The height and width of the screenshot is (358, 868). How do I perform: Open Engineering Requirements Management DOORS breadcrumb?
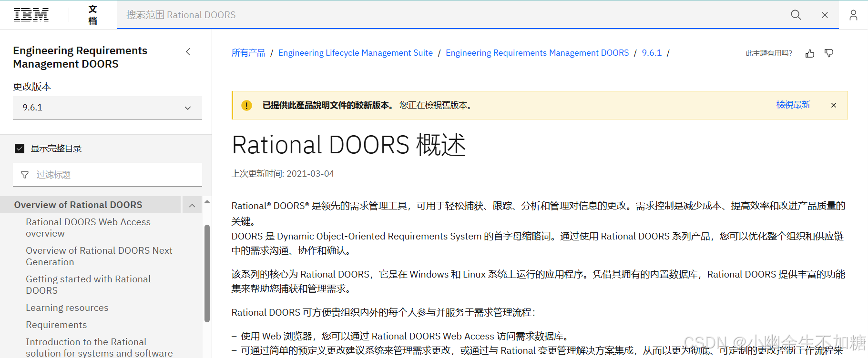(x=537, y=53)
